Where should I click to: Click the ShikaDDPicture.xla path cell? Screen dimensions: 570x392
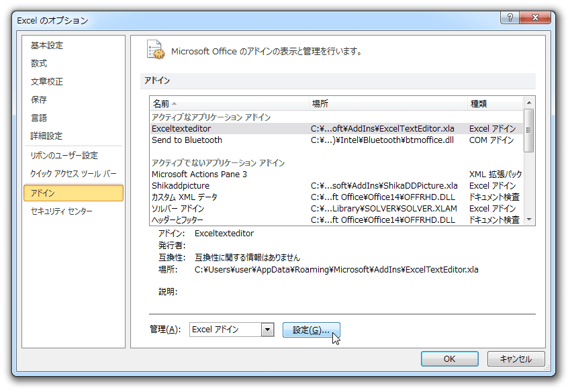[x=384, y=186]
